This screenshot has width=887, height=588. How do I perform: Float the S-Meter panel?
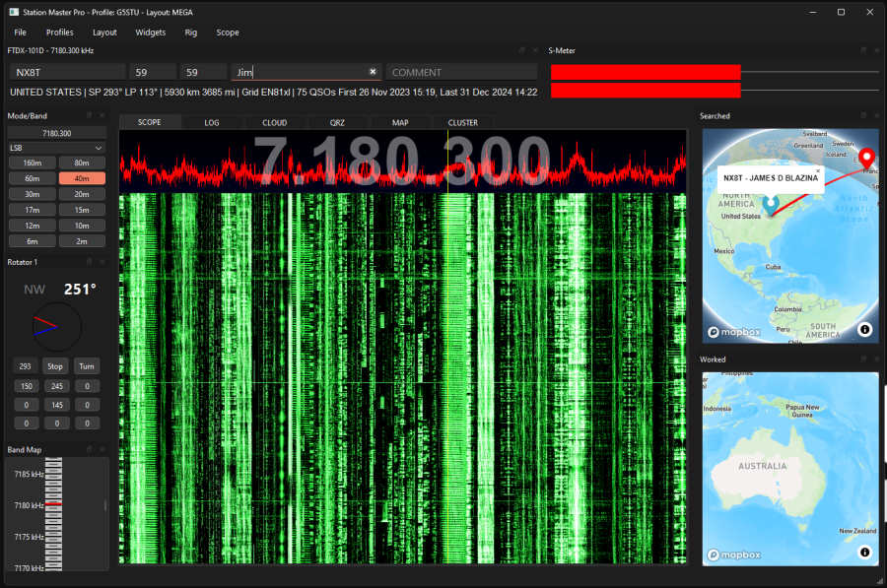863,50
